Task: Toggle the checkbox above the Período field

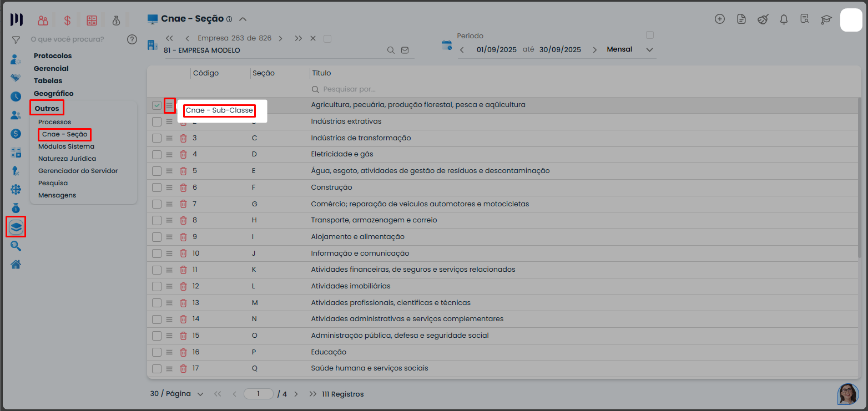Action: tap(650, 35)
